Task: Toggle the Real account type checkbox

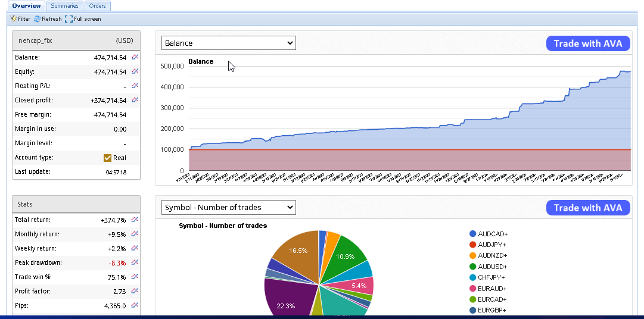Action: click(107, 158)
